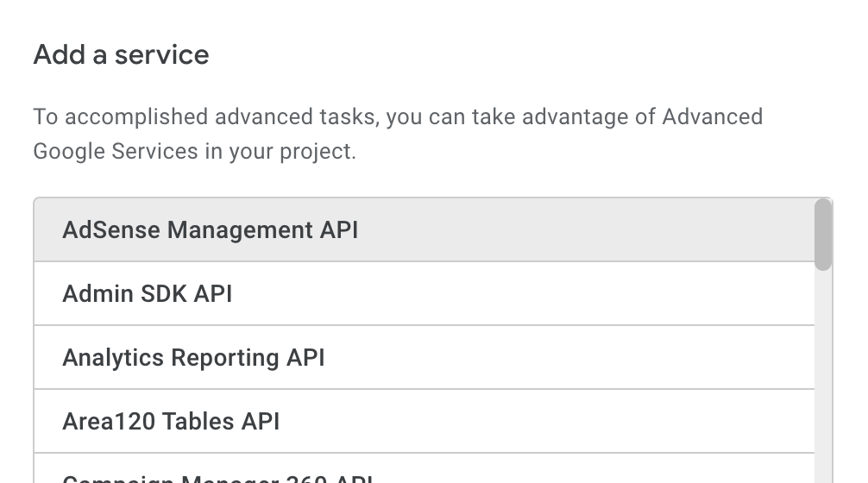
Task: Click the word "Reporting" in the third row
Action: click(x=224, y=358)
